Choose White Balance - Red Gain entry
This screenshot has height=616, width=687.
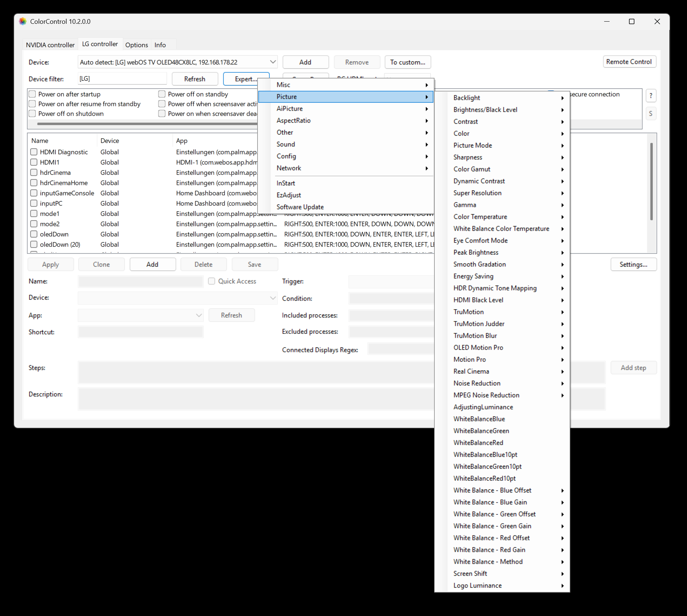tap(502, 550)
